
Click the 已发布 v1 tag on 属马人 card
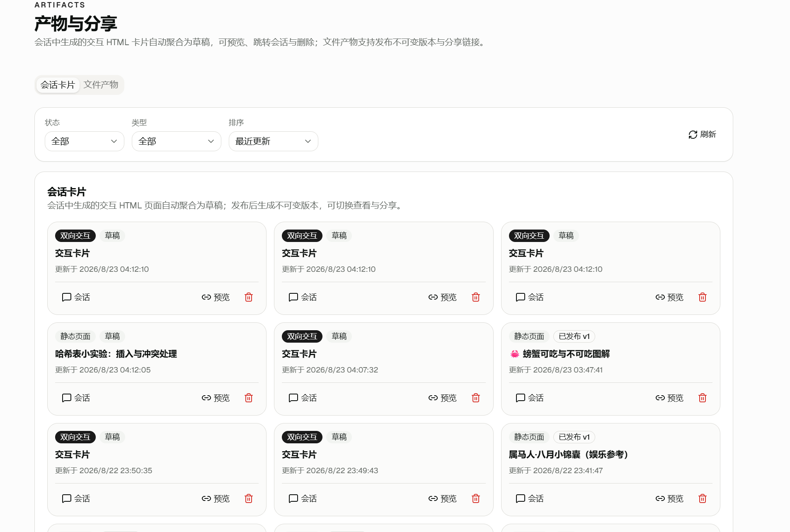click(x=574, y=437)
